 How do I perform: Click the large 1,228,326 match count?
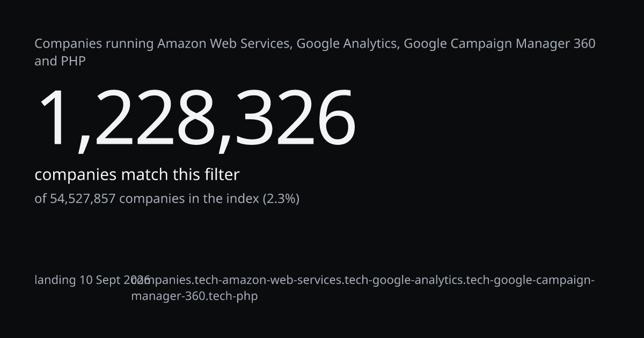pos(196,118)
